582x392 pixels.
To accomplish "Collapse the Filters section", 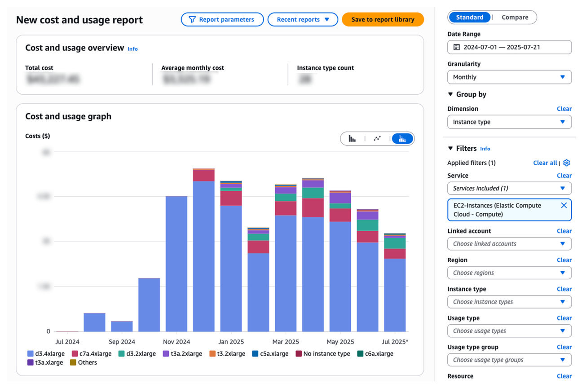I will [450, 149].
